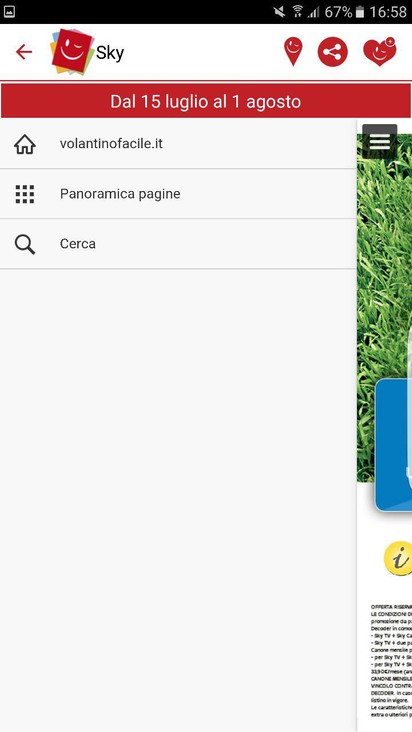Tap the red back arrow
The height and width of the screenshot is (732, 412).
(24, 52)
